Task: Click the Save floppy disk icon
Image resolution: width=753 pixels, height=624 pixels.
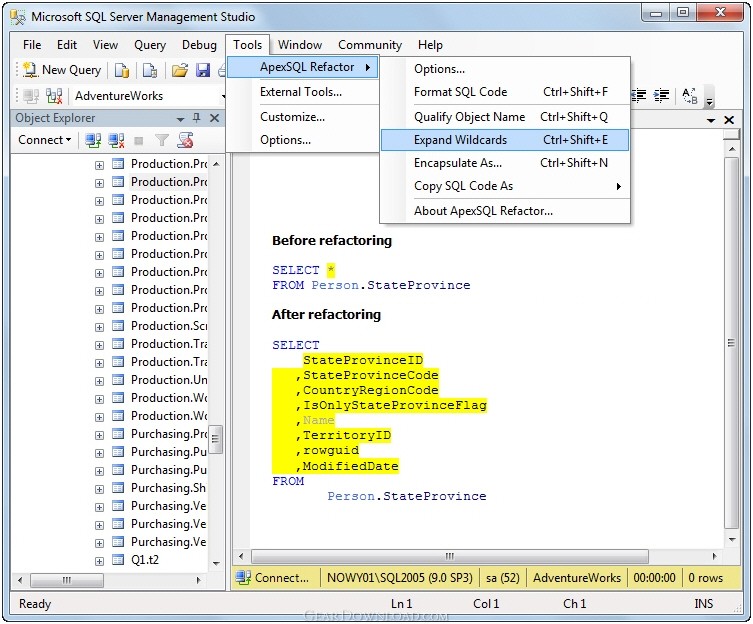Action: tap(203, 71)
